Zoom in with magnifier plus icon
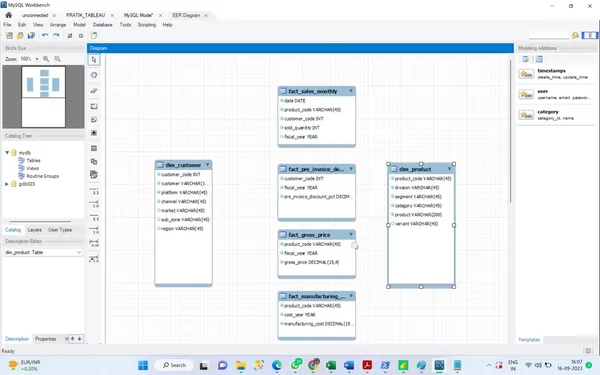 46,59
